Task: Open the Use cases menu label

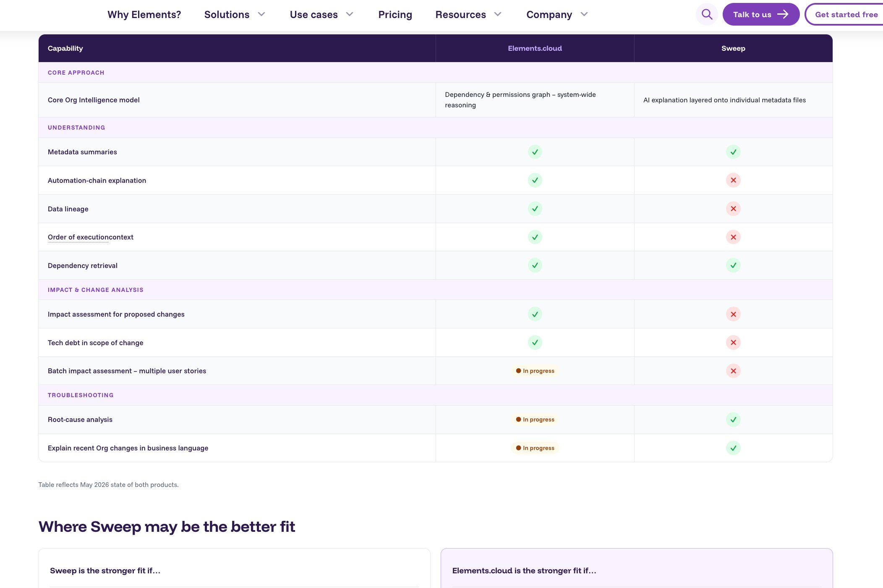Action: click(x=313, y=15)
